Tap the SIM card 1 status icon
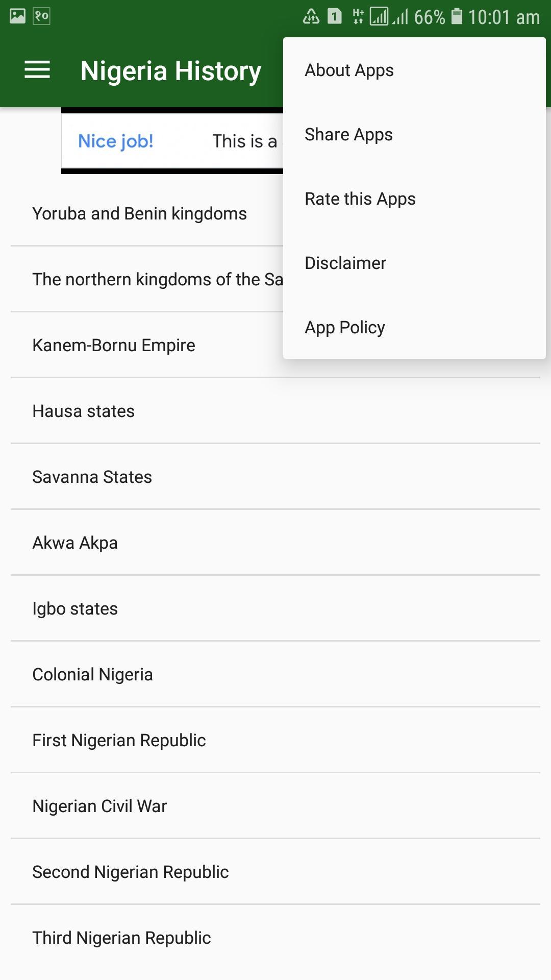 point(335,16)
